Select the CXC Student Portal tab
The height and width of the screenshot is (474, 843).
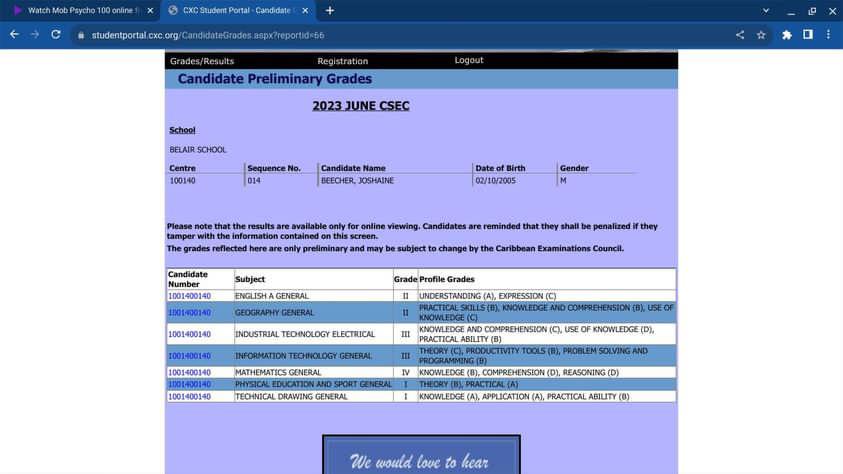click(x=237, y=10)
